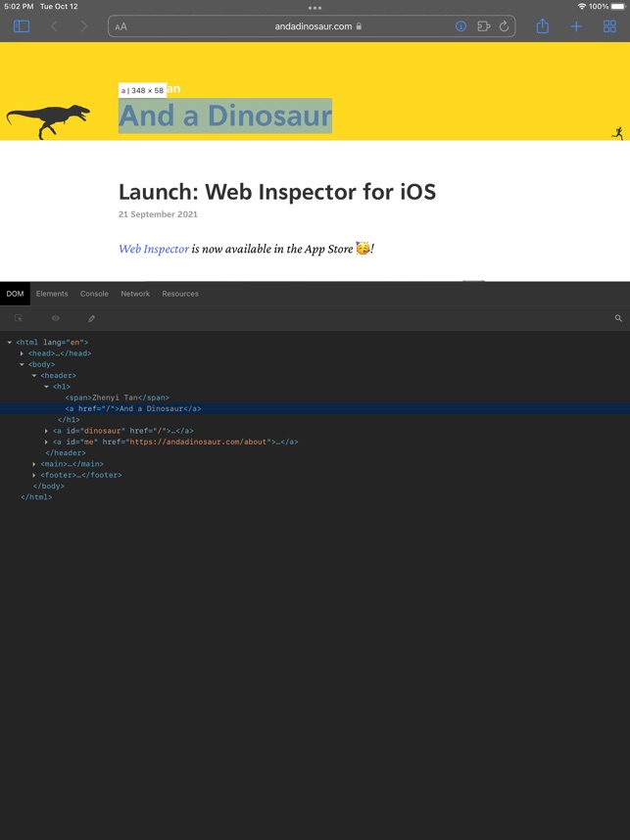The width and height of the screenshot is (630, 840).
Task: Open the Web Inspector article link
Action: (x=154, y=249)
